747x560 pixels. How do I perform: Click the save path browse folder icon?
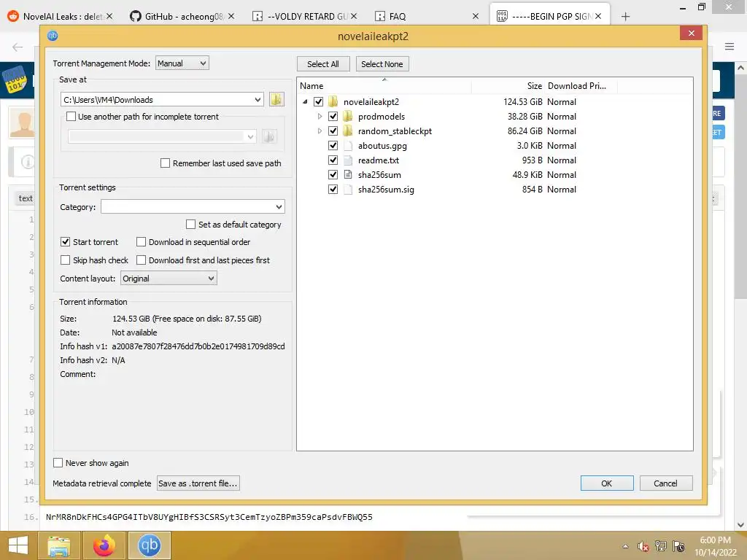[x=276, y=99]
